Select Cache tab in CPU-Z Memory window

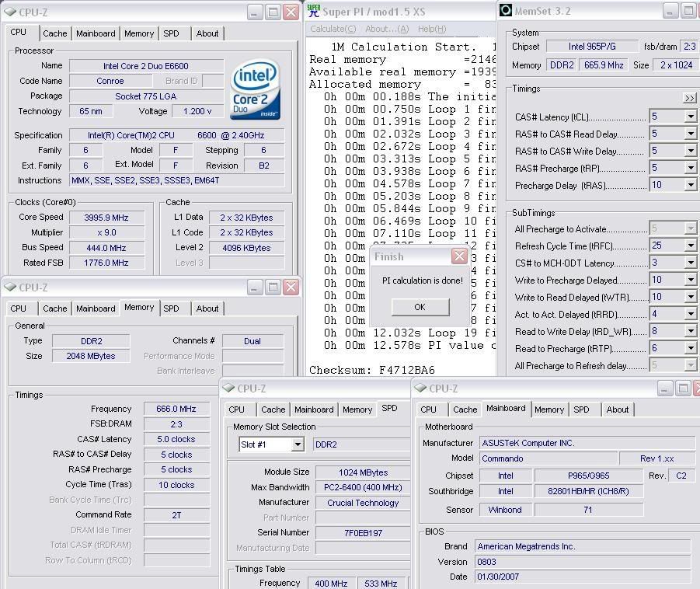point(55,308)
